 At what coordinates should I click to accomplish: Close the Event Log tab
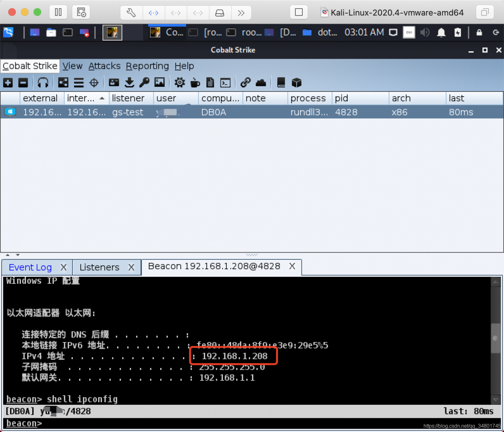point(63,267)
